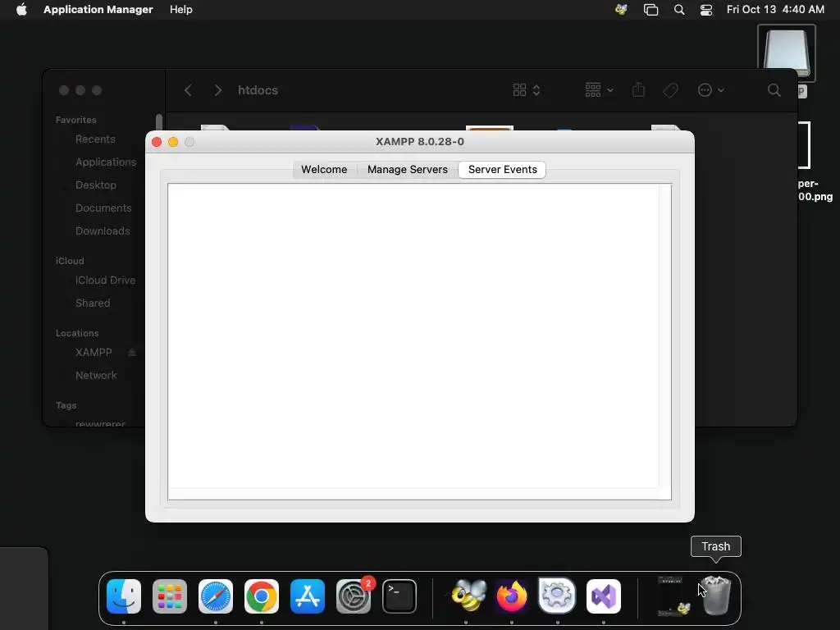Click the Finder search magnifier

click(774, 90)
